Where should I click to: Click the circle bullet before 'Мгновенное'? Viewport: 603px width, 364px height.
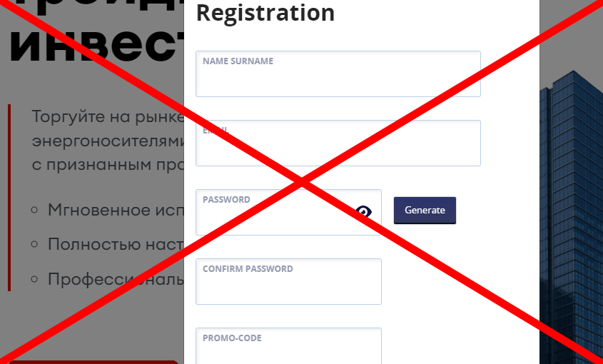(34, 210)
